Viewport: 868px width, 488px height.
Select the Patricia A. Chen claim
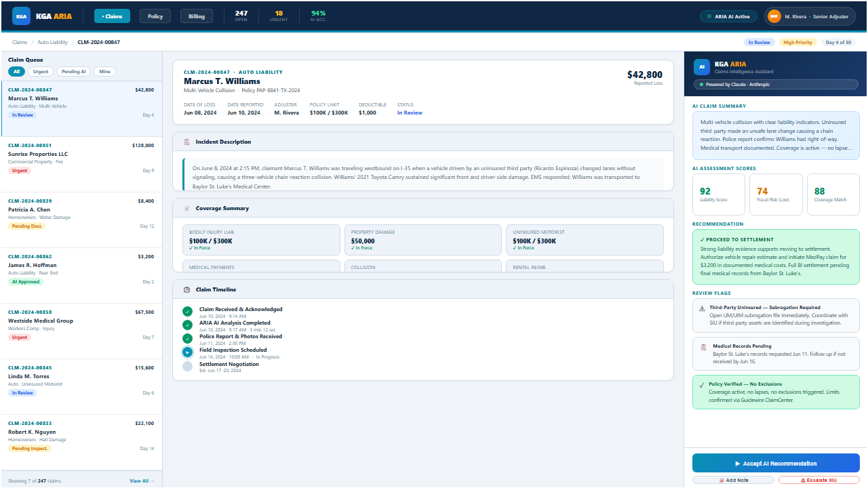(x=81, y=220)
